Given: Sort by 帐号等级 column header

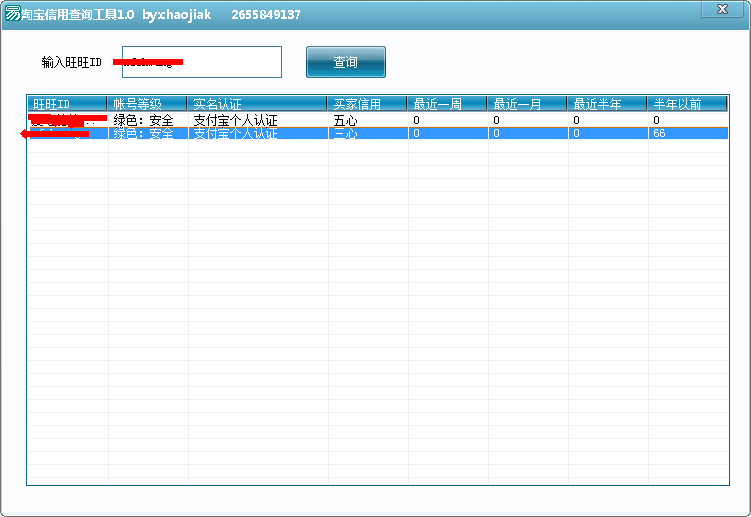Looking at the screenshot, I should [147, 103].
